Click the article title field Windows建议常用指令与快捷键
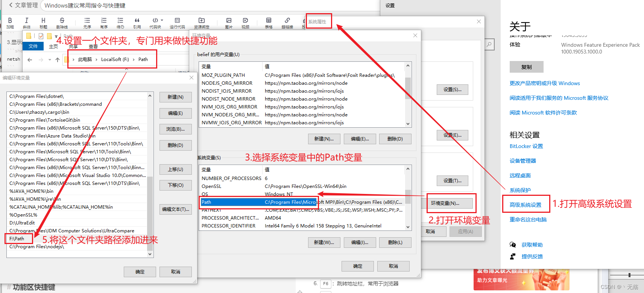Screen dimensions: 644x293 (x=210, y=6)
